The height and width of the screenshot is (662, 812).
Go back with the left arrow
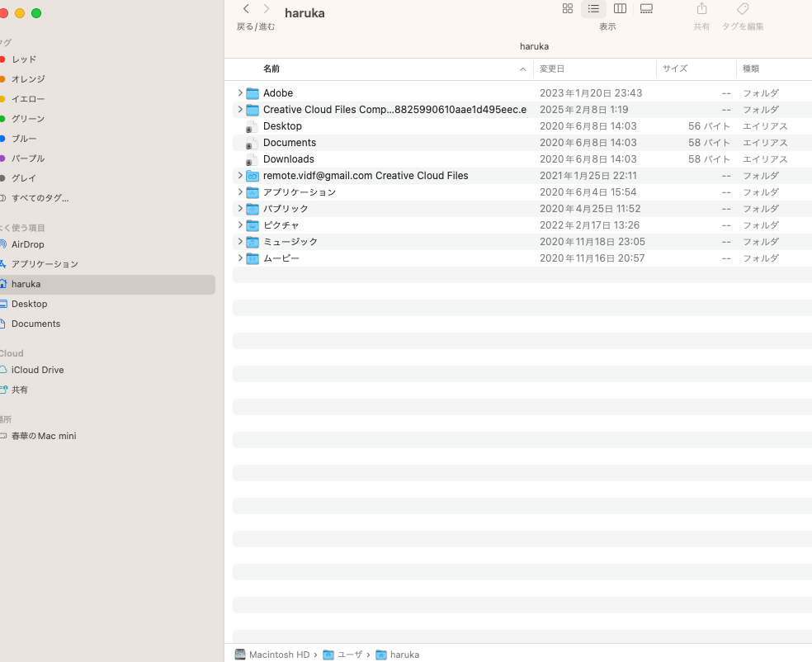[246, 9]
